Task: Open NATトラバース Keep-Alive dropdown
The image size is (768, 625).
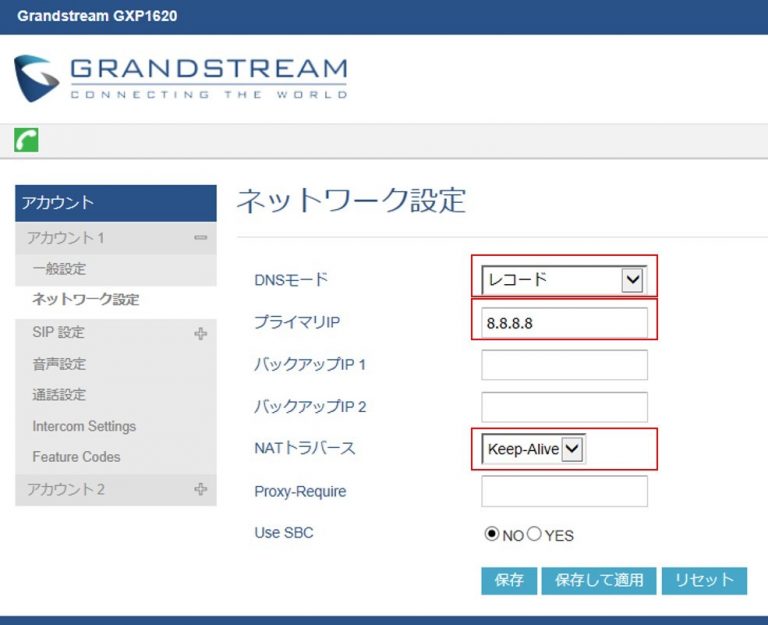Action: pos(533,450)
